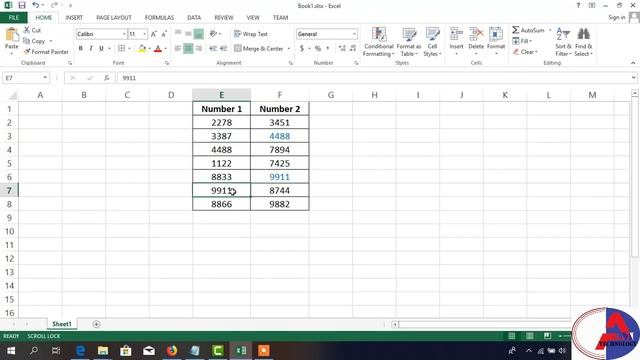Open Name Box dropdown arrow
640x360 pixels.
[45, 78]
